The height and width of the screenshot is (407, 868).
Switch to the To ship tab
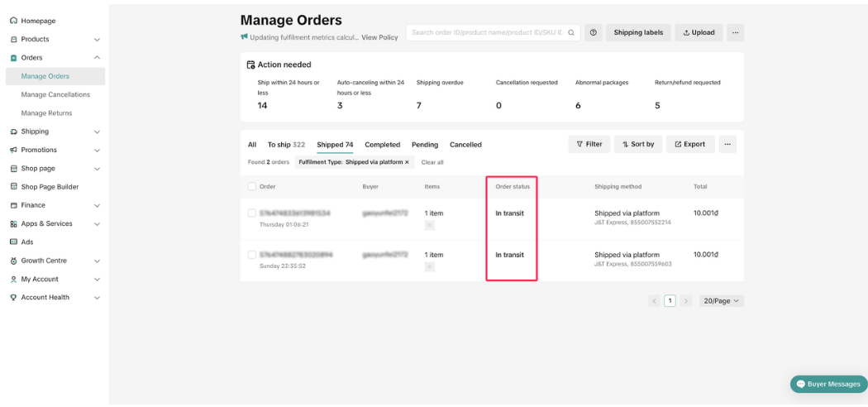coord(285,145)
